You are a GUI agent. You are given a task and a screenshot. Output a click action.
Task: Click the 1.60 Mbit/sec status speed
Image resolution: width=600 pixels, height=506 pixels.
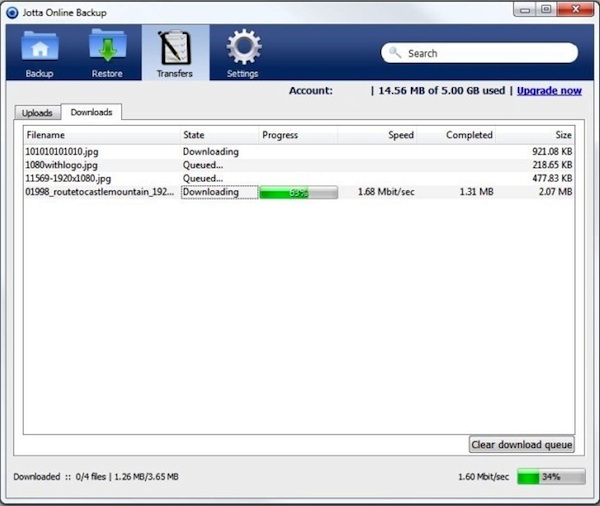point(484,477)
